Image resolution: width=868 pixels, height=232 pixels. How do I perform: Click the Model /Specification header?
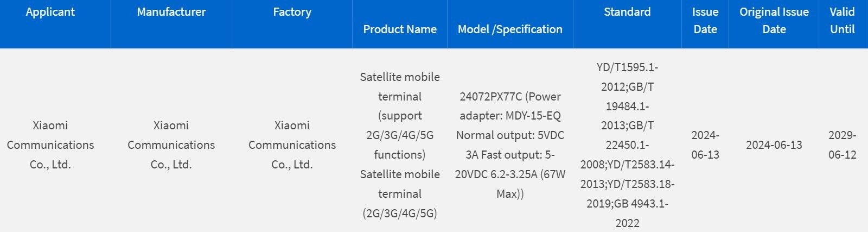510,29
